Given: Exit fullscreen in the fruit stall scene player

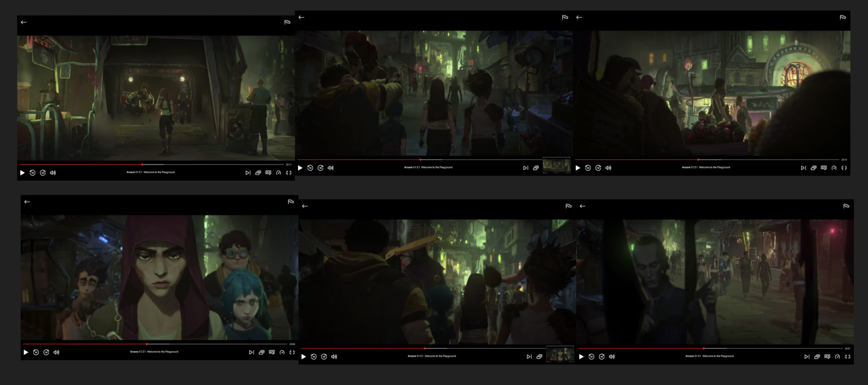Looking at the screenshot, I should (x=844, y=168).
